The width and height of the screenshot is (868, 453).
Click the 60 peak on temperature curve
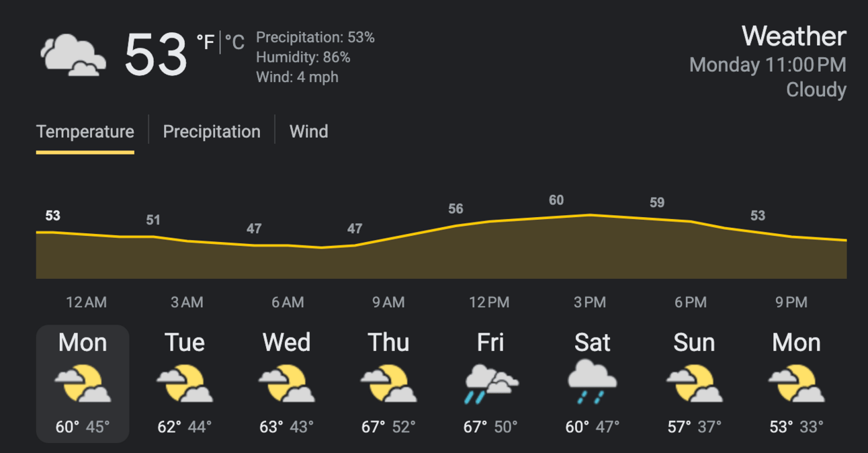[x=556, y=200]
